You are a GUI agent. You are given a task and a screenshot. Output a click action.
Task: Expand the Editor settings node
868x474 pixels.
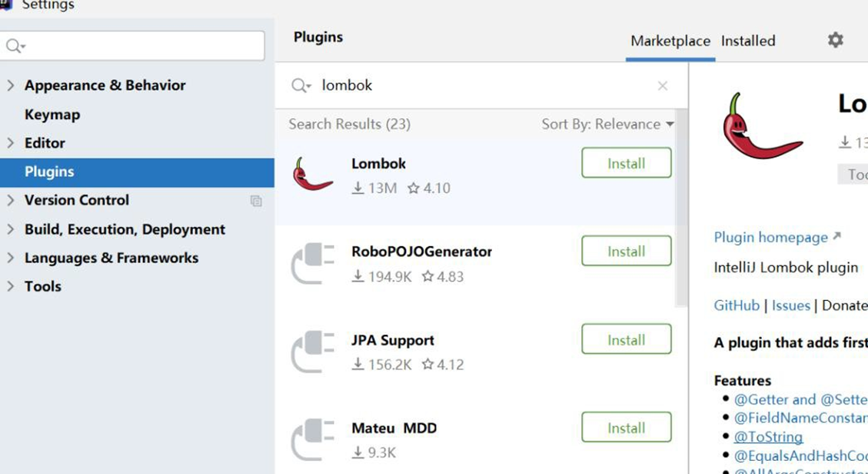[x=11, y=143]
